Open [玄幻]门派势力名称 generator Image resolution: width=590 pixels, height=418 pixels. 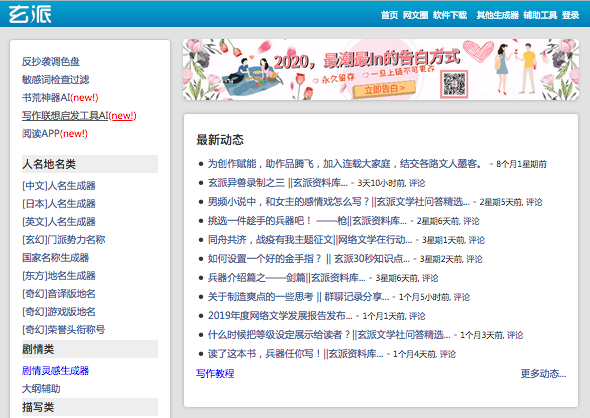coord(64,240)
